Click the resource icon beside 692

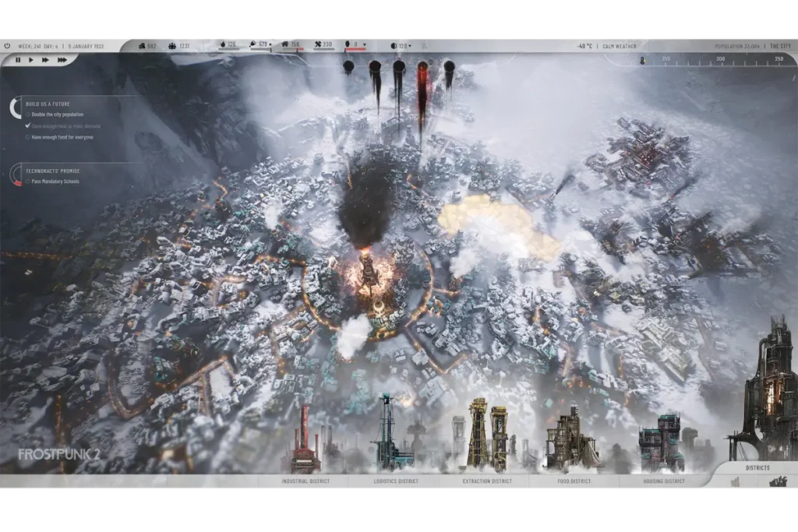pos(142,46)
